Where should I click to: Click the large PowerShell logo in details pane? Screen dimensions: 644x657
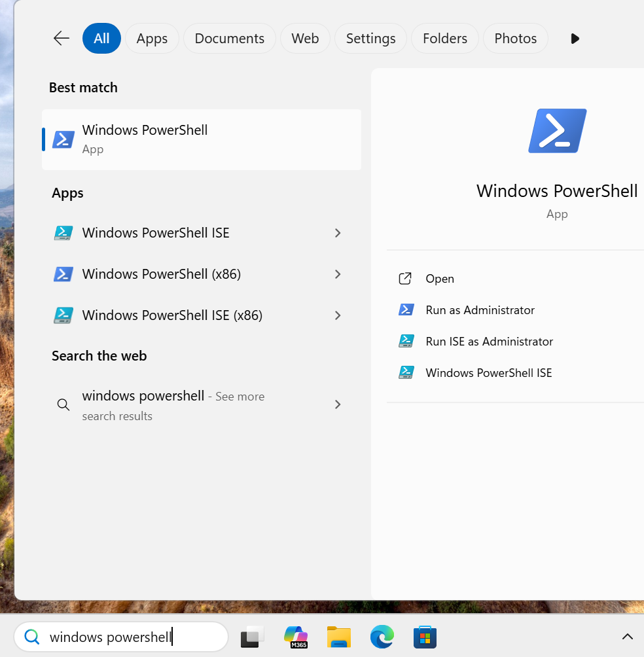coord(557,131)
